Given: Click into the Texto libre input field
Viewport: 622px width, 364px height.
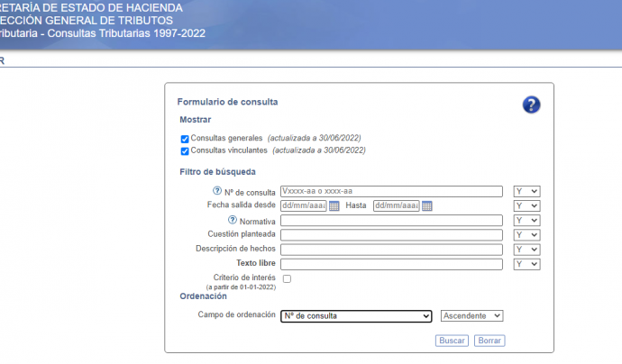Looking at the screenshot, I should tap(390, 264).
